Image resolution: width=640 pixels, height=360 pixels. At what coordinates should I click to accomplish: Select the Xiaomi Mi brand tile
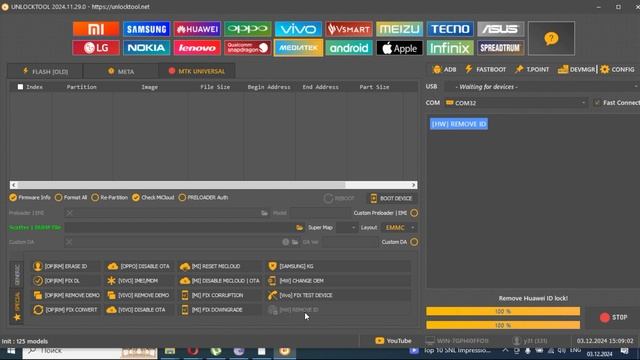click(x=96, y=29)
